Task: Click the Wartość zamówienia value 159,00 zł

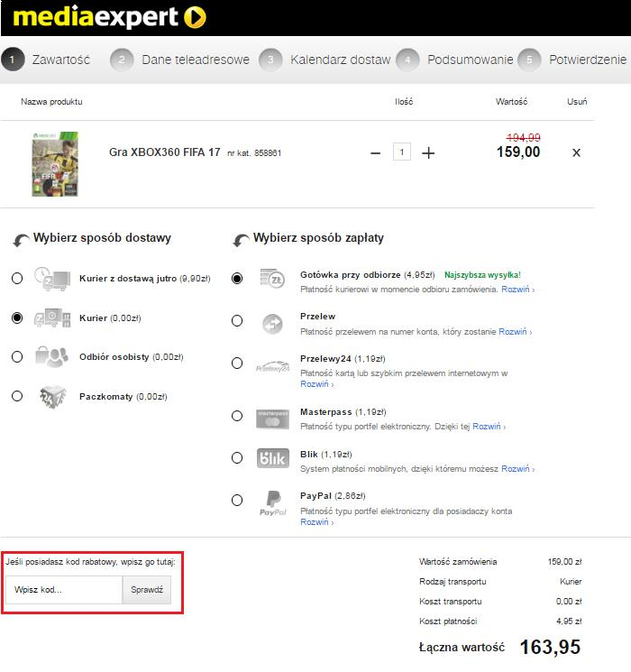Action: click(564, 561)
